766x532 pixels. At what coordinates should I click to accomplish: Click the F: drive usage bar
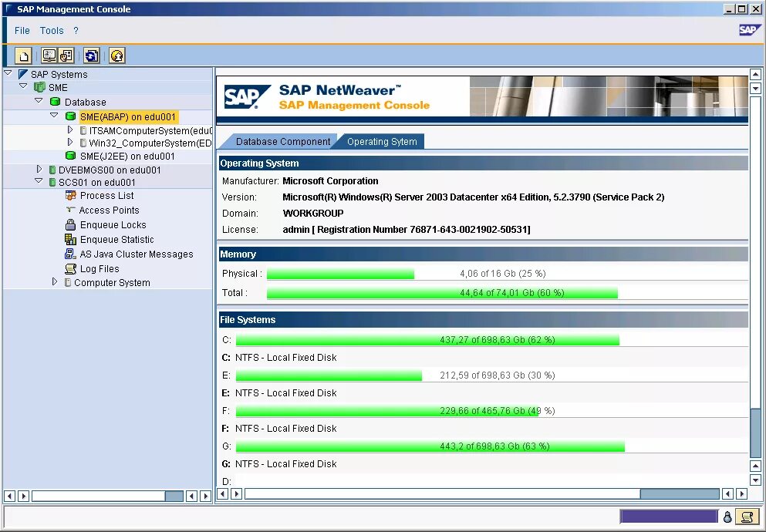click(x=387, y=411)
